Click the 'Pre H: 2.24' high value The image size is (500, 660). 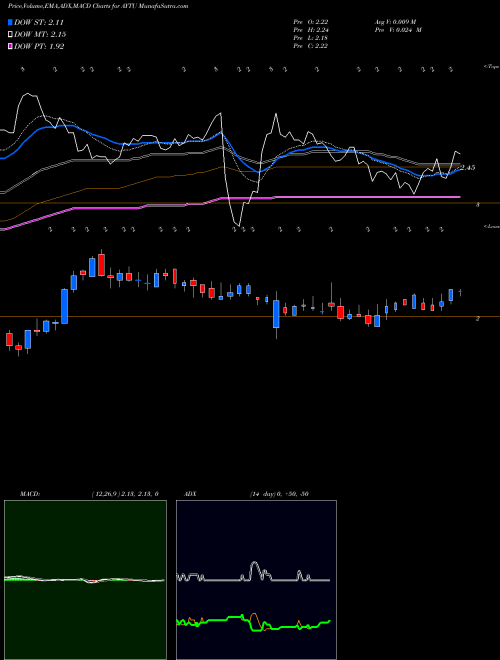311,30
